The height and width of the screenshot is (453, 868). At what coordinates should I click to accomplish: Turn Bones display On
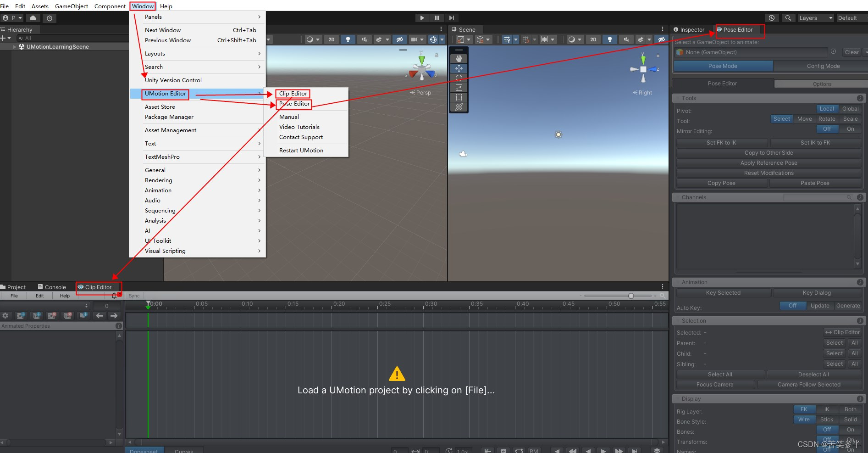[x=850, y=430]
